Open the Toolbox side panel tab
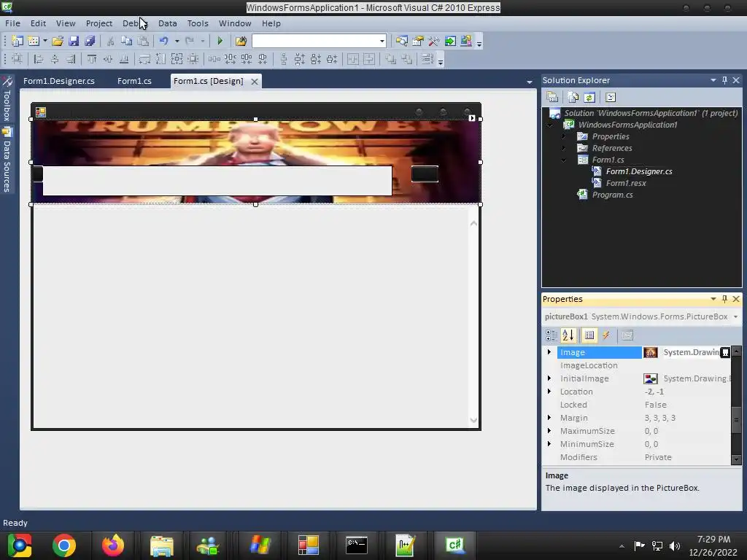747x560 pixels. pos(7,99)
